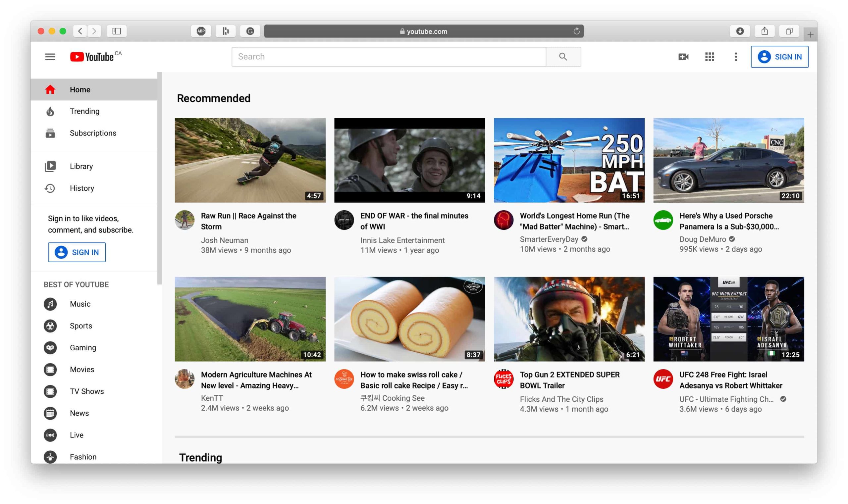
Task: Open the agriculture machines thumbnail
Action: click(x=250, y=319)
